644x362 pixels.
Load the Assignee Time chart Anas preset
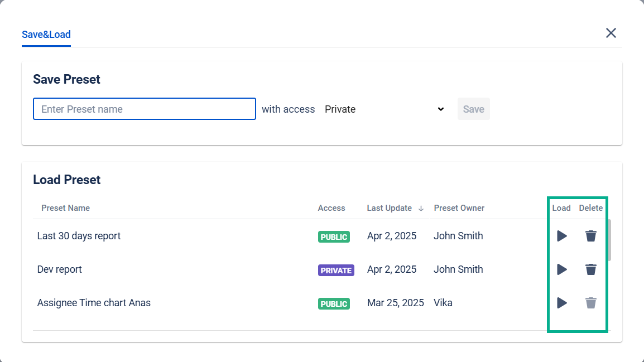click(562, 303)
